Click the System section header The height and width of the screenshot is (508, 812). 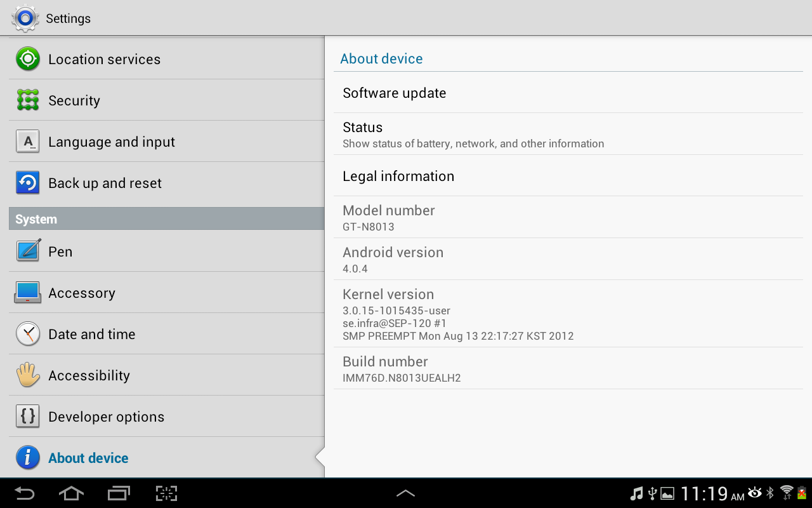coord(166,218)
